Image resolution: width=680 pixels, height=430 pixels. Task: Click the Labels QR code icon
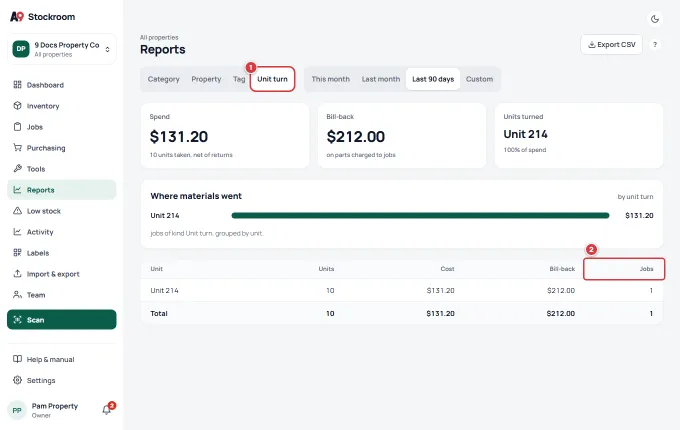click(17, 253)
